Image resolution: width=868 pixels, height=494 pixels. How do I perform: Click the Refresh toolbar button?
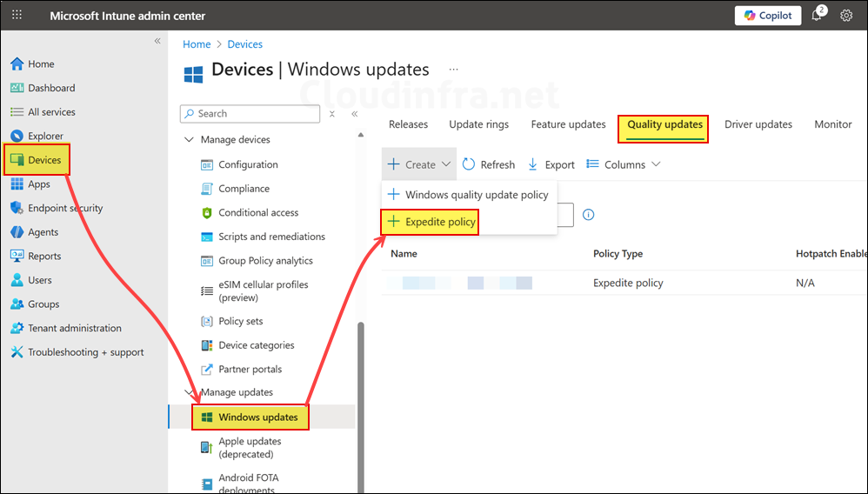(489, 164)
